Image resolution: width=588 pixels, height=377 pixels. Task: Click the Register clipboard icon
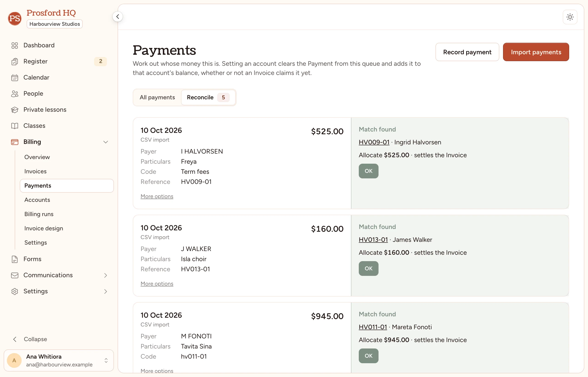15,61
